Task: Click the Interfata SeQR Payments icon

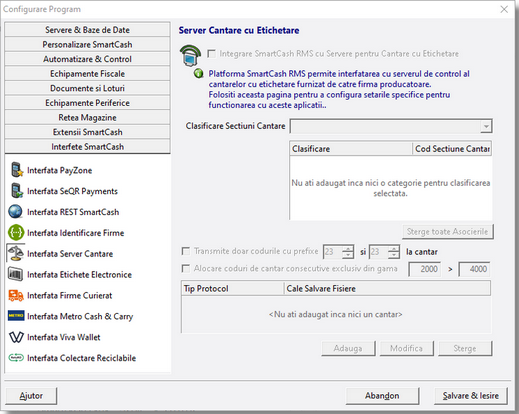Action: (x=16, y=191)
